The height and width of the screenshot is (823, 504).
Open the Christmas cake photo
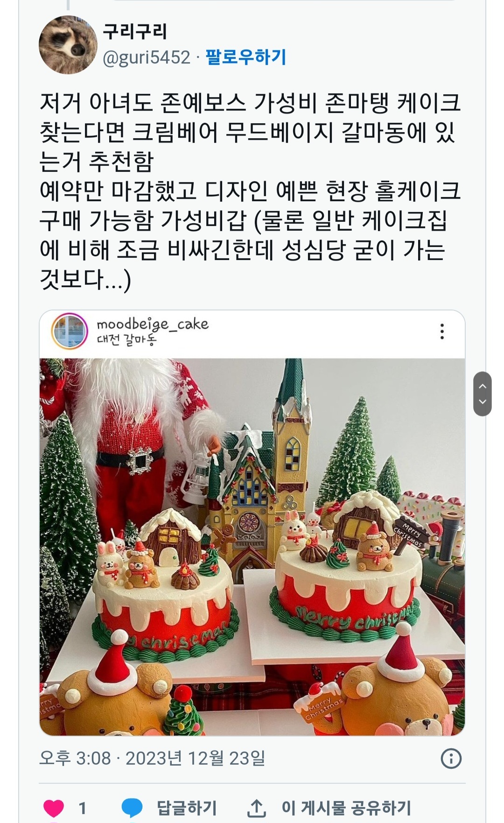pyautogui.click(x=252, y=547)
